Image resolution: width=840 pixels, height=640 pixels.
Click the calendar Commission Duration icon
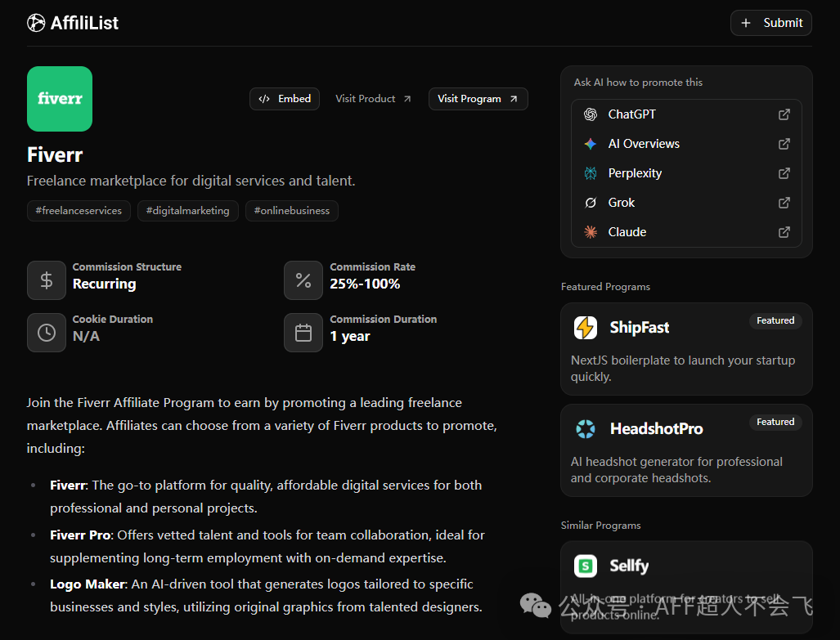click(303, 333)
